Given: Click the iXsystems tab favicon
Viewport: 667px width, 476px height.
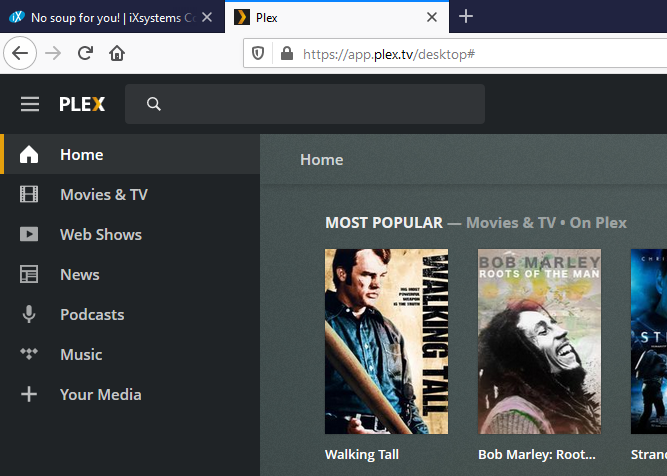Looking at the screenshot, I should 17,17.
